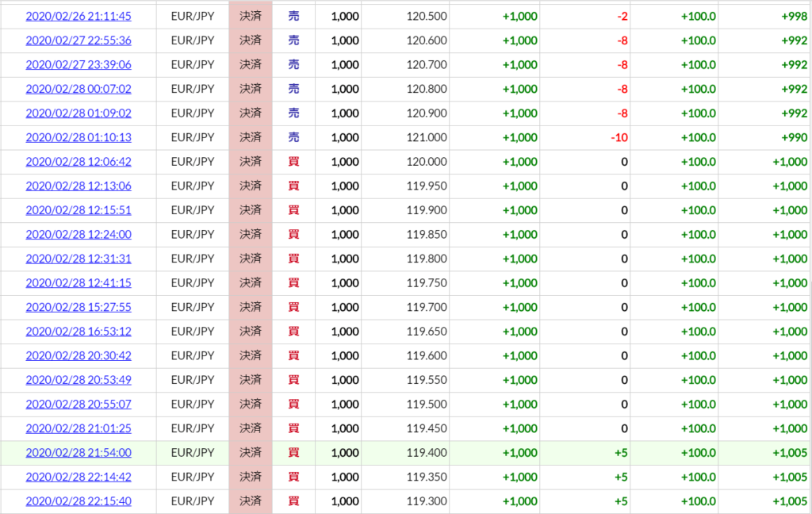Click the 決済 cell in the 121.000 row
The image size is (812, 514).
pyautogui.click(x=251, y=137)
